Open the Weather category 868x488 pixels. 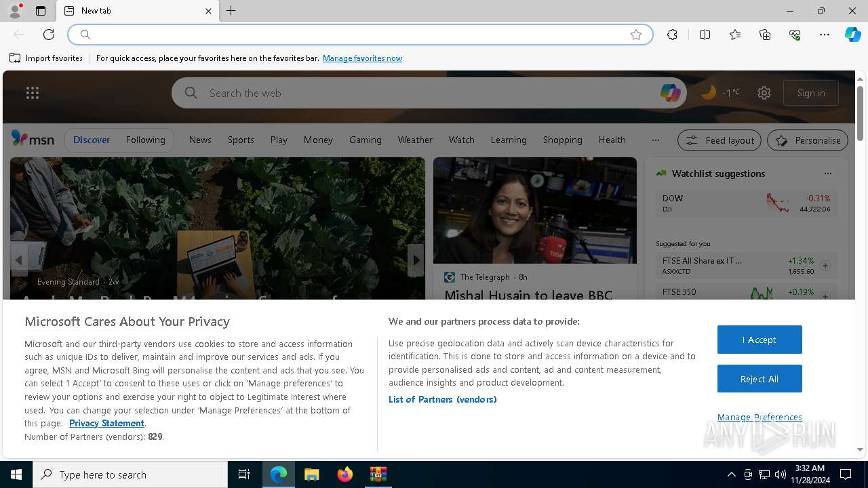pos(415,140)
